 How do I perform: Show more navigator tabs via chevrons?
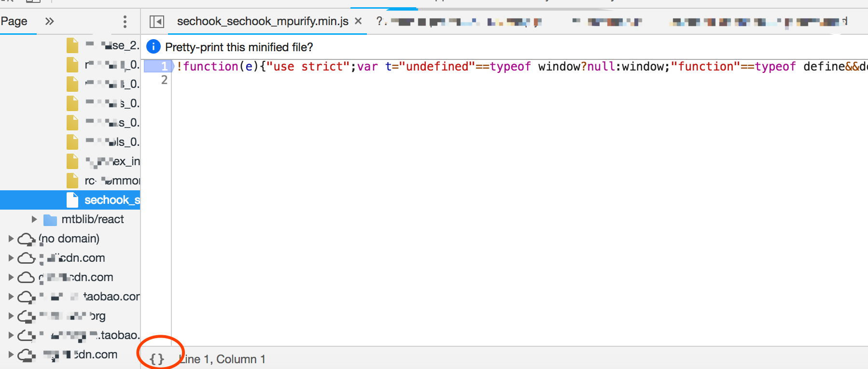(x=49, y=21)
